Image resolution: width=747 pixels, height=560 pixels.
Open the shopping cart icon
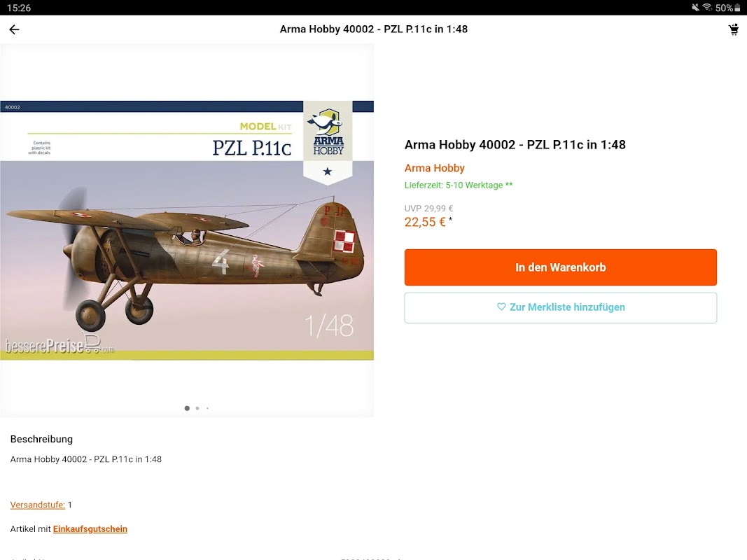[733, 29]
